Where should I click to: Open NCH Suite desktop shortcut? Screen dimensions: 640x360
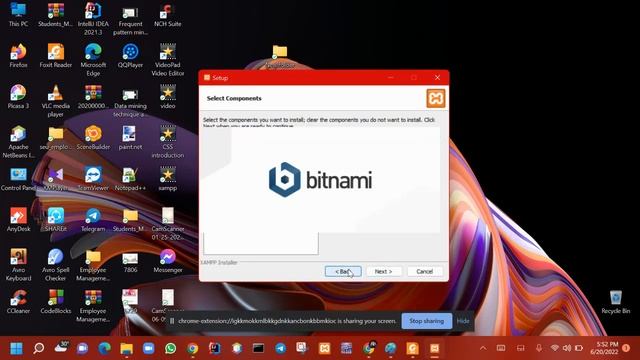pyautogui.click(x=167, y=15)
